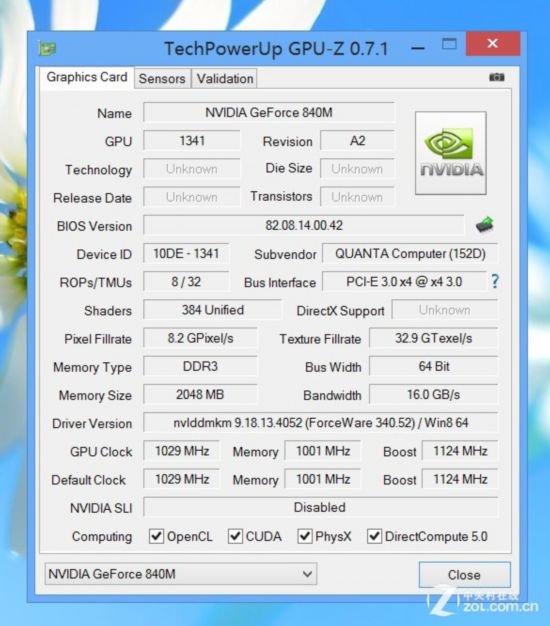The height and width of the screenshot is (626, 550).
Task: Click the BIOS Version field 82.08.14.00.42
Action: (304, 225)
